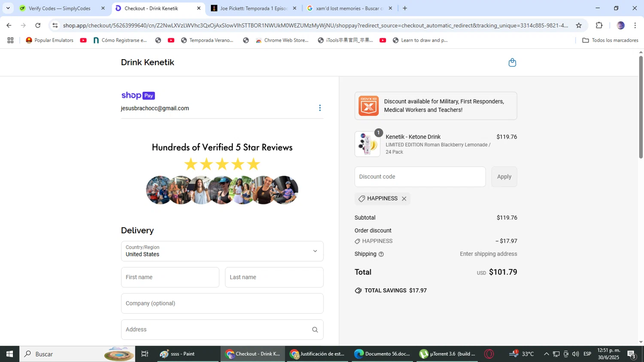Open the Chrome three-dot menu
Image resolution: width=644 pixels, height=362 pixels.
pos(635,25)
